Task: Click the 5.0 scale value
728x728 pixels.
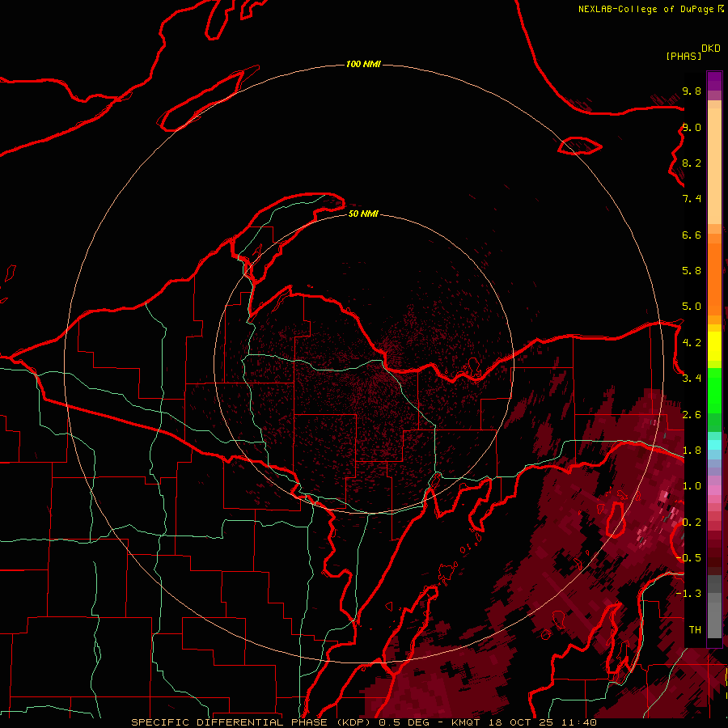Action: tap(692, 307)
